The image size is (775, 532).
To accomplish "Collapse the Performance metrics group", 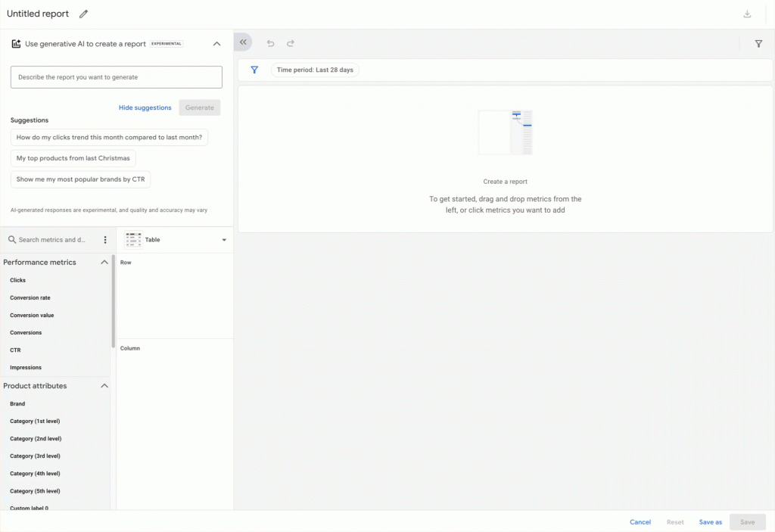I will click(x=104, y=263).
